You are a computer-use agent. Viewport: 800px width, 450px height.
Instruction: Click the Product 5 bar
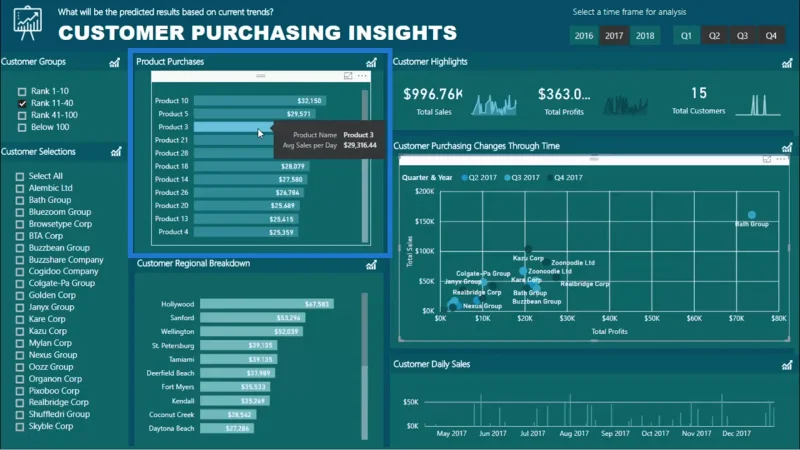point(255,114)
